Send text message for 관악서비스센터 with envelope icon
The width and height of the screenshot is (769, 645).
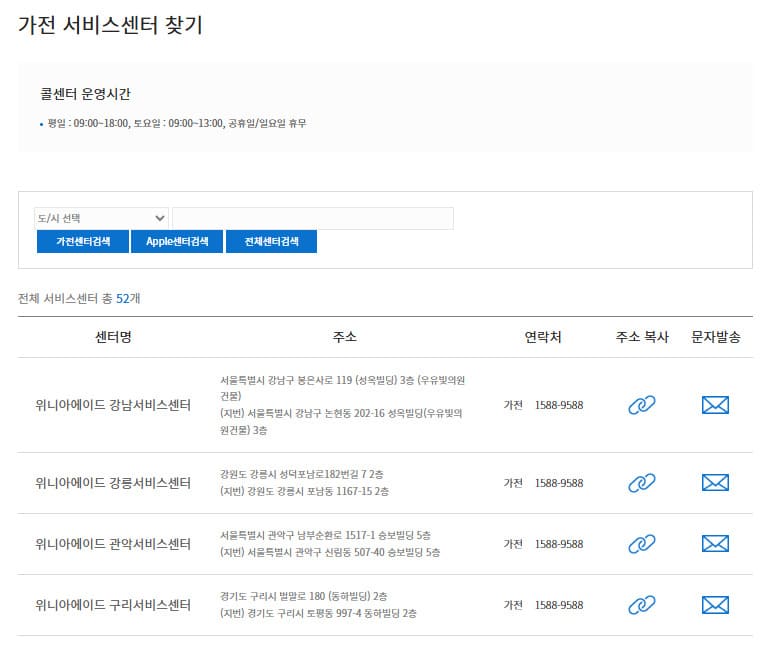coord(715,544)
